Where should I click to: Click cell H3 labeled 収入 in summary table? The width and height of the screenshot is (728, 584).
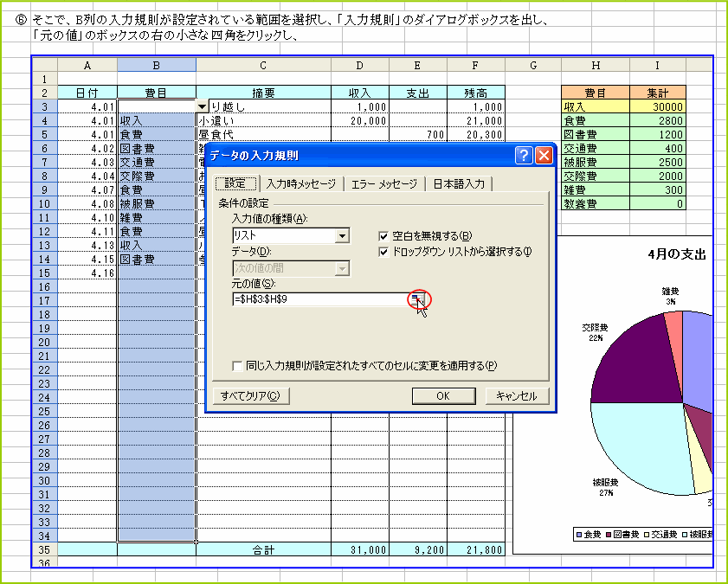pyautogui.click(x=596, y=106)
